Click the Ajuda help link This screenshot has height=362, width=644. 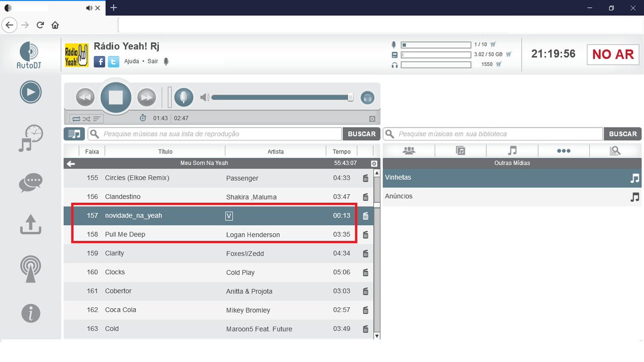pyautogui.click(x=131, y=61)
